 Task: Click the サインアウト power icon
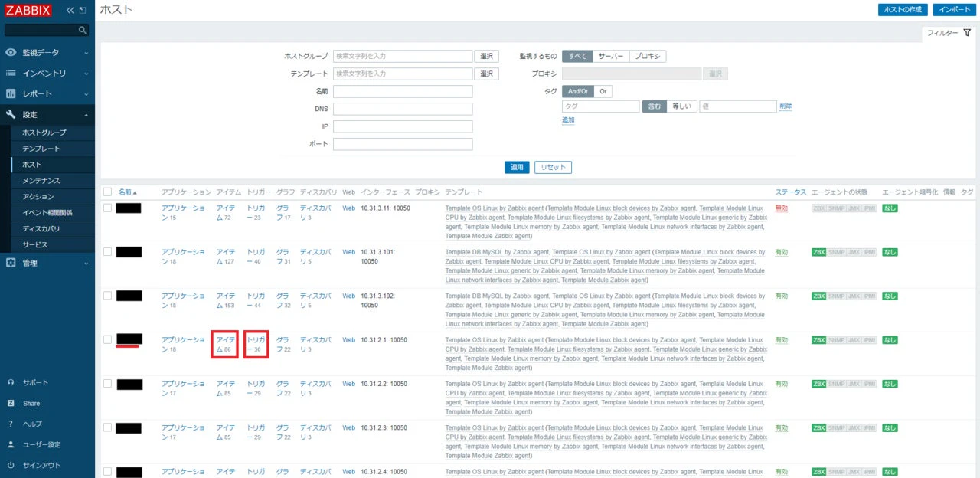[11, 465]
